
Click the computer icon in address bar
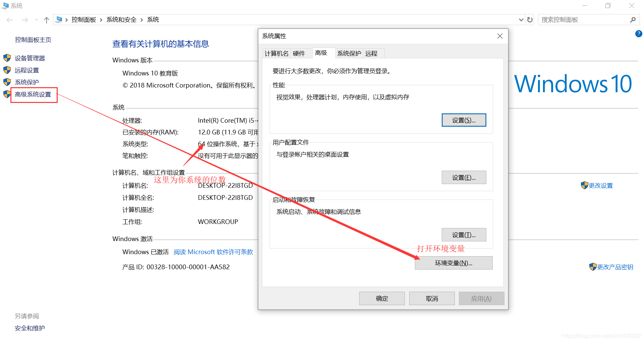pyautogui.click(x=59, y=19)
